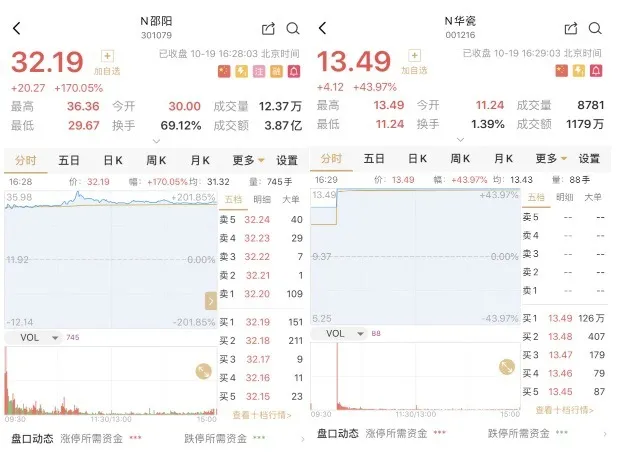Image resolution: width=626 pixels, height=466 pixels.
Task: Add N邵阳 to watchlist with 加自选
Action: pyautogui.click(x=107, y=62)
